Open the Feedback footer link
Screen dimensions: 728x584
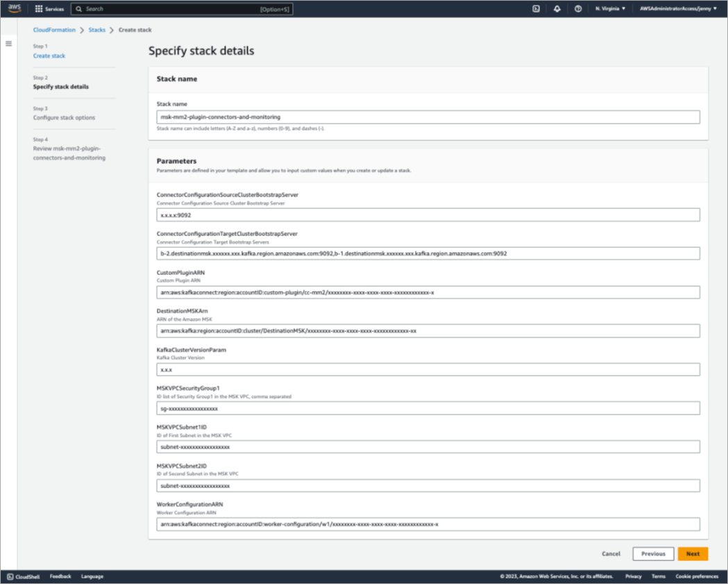pyautogui.click(x=60, y=576)
